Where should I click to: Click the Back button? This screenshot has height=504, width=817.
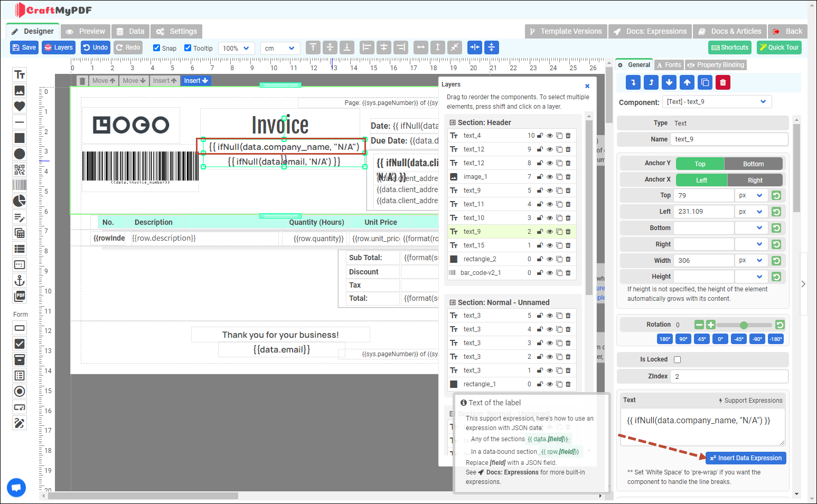pyautogui.click(x=787, y=31)
